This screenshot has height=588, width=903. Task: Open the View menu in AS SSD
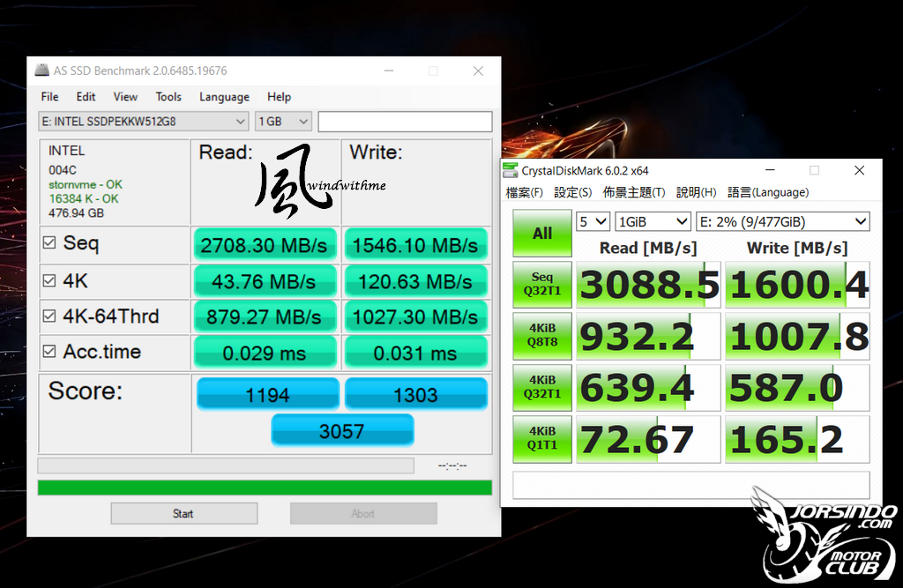[125, 97]
